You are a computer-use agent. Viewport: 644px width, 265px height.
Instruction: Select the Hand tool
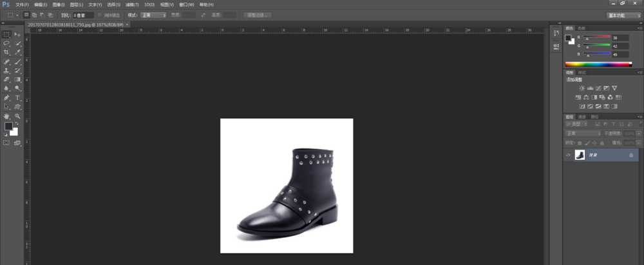click(6, 116)
